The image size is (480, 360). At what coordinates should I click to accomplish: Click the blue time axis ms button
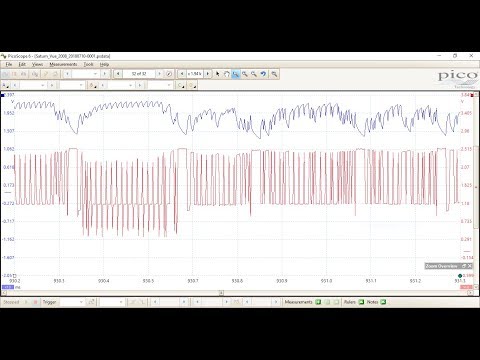tap(8, 287)
